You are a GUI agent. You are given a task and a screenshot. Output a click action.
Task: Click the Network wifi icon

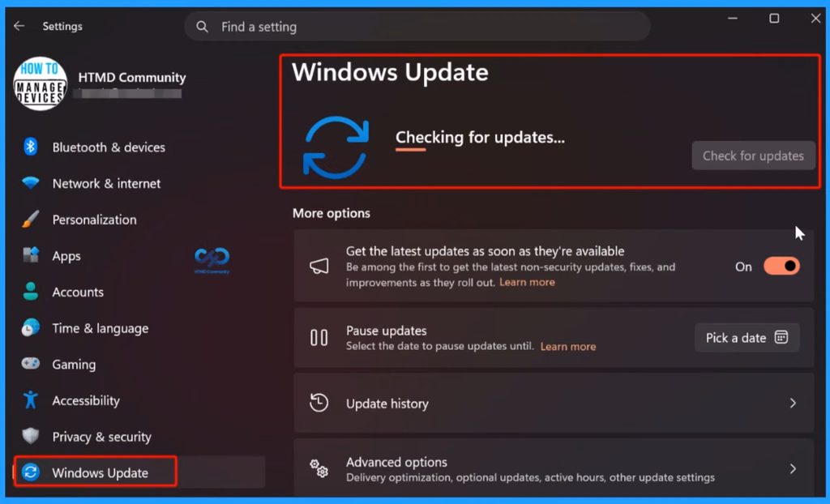[30, 183]
